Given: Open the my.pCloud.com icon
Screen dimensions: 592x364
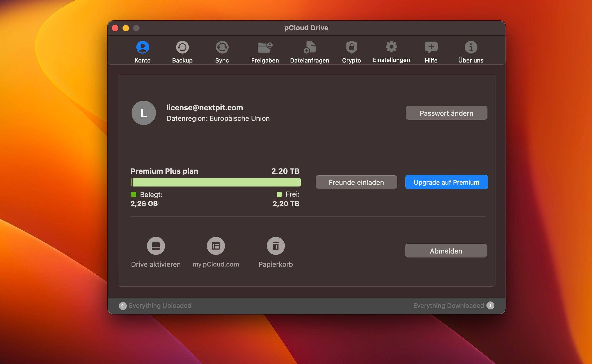Looking at the screenshot, I should 216,246.
